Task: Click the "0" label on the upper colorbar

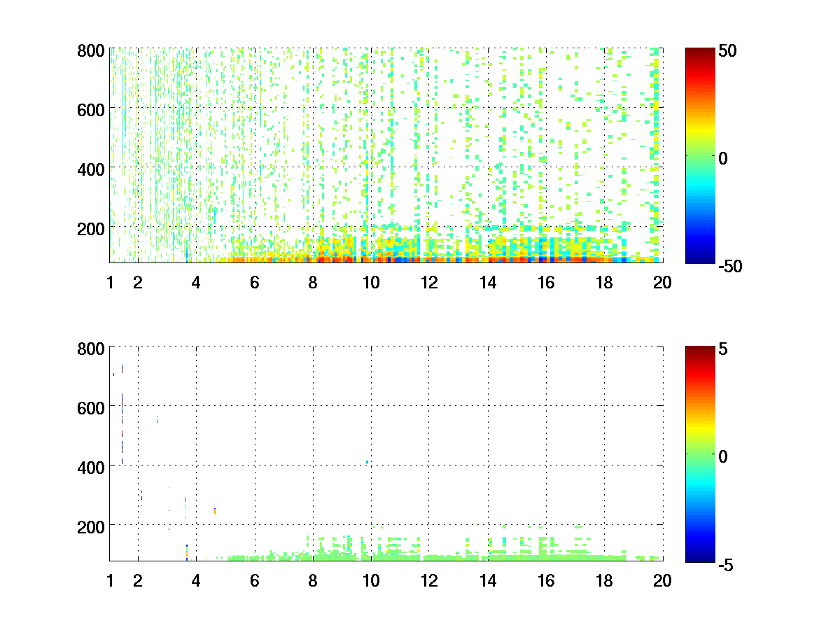Action: point(723,157)
